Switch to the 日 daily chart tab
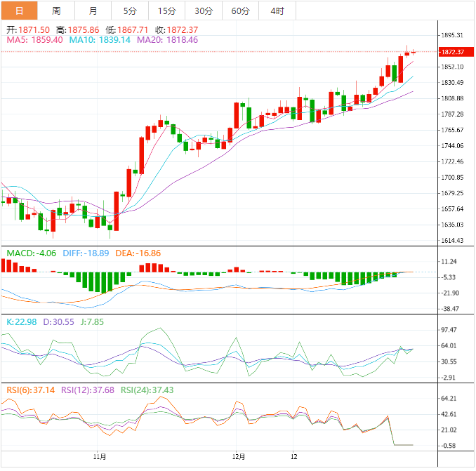Image resolution: width=476 pixels, height=471 pixels. pyautogui.click(x=19, y=11)
